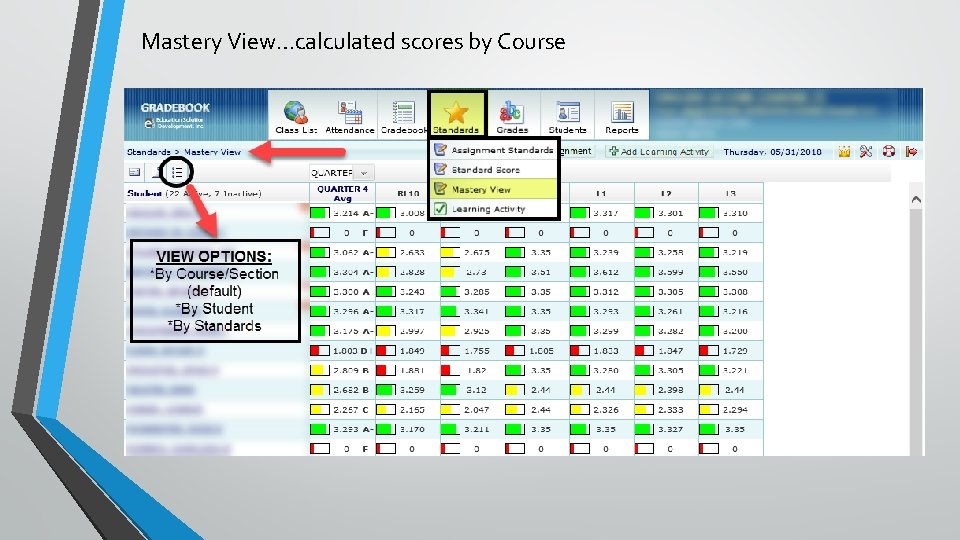Click the red logout arrow icon
960x540 pixels.
click(911, 151)
